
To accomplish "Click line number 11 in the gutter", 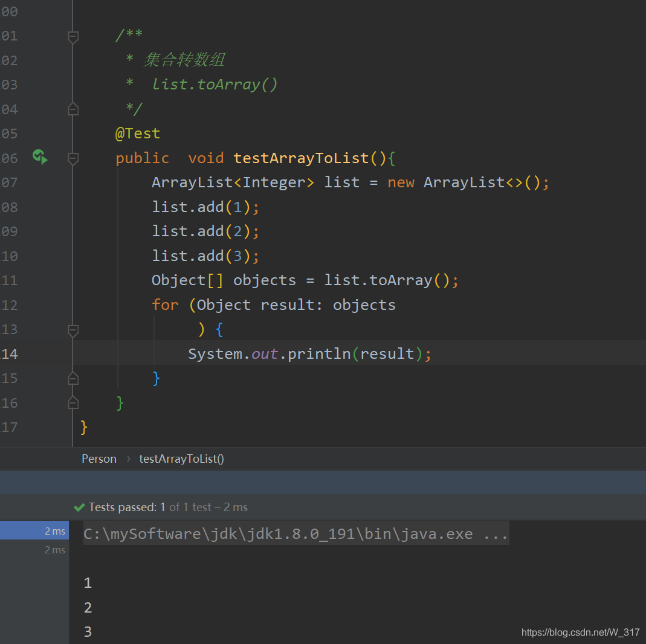I will click(x=10, y=281).
